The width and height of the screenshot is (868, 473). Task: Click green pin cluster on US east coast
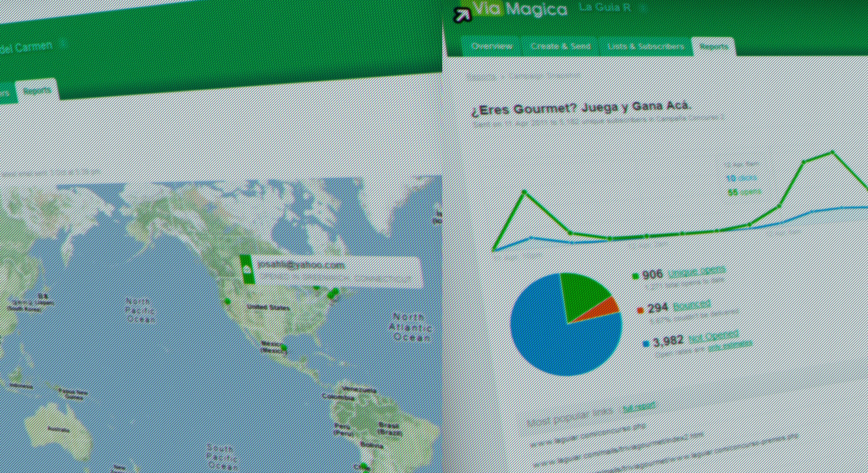pyautogui.click(x=333, y=294)
